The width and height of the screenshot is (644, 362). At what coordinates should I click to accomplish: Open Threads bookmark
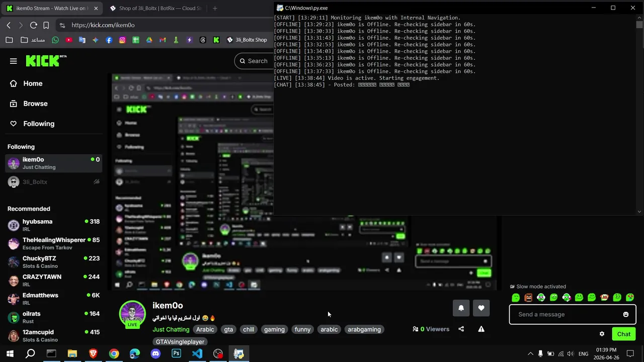tap(203, 40)
